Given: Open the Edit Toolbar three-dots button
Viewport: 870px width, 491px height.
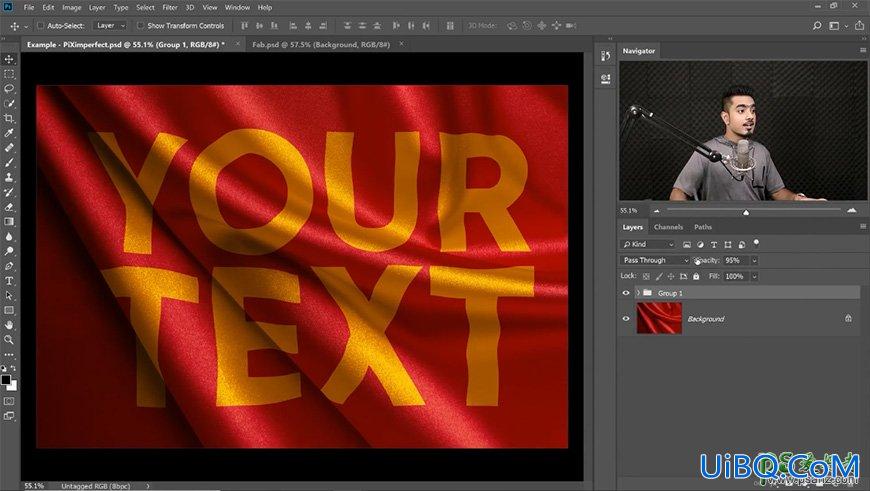Looking at the screenshot, I should point(9,354).
